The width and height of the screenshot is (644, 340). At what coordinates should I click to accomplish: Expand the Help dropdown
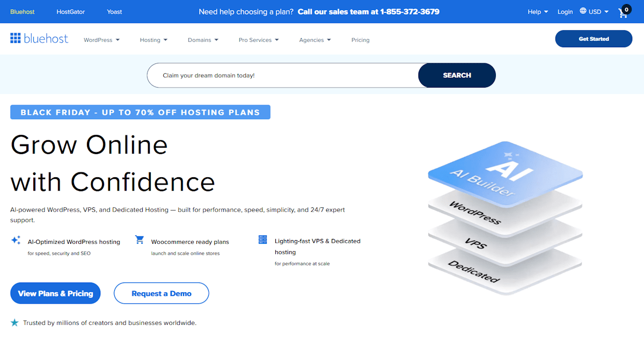coord(537,11)
